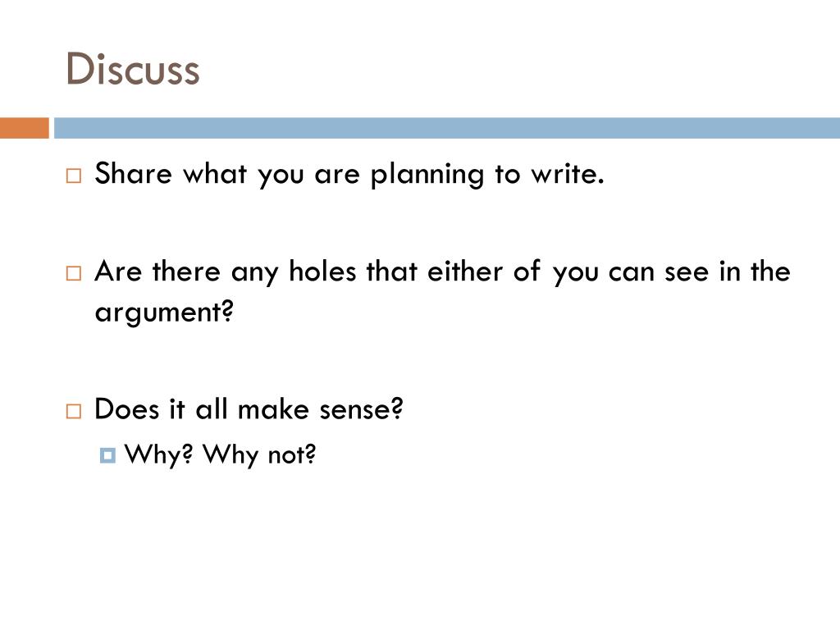Select the blue sub-bullet before "Why? Why not?"
The image size is (840, 630).
[107, 455]
